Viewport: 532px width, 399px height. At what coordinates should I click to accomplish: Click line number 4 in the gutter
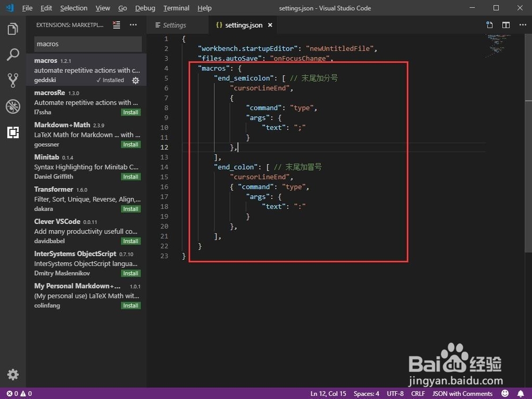tap(166, 68)
